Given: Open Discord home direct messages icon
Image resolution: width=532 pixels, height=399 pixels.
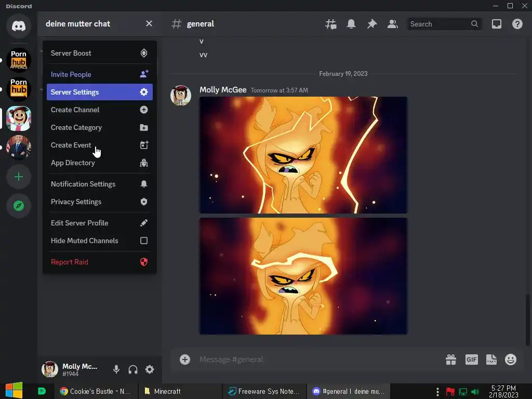Looking at the screenshot, I should coord(19,26).
